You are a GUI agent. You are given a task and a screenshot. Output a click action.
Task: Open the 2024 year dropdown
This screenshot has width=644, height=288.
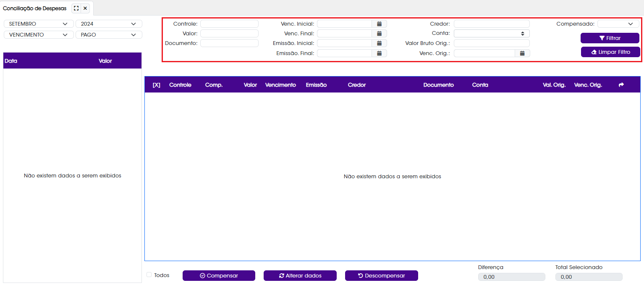(109, 24)
